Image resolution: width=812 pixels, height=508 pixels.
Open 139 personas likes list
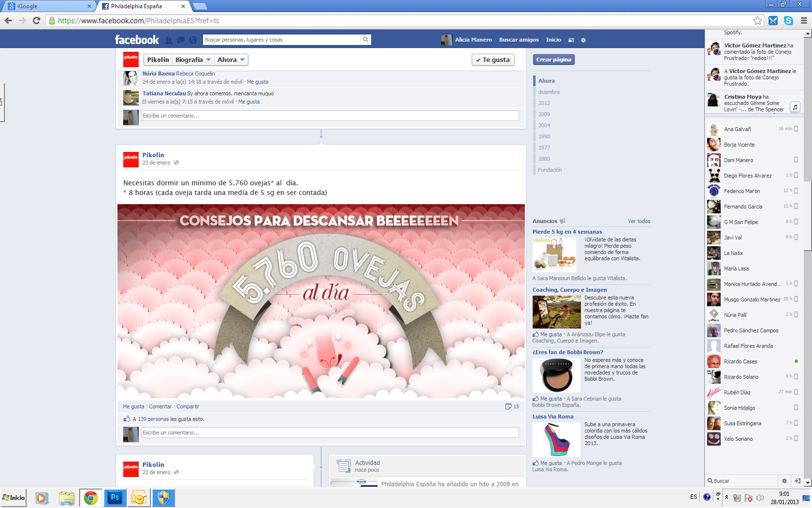point(153,419)
